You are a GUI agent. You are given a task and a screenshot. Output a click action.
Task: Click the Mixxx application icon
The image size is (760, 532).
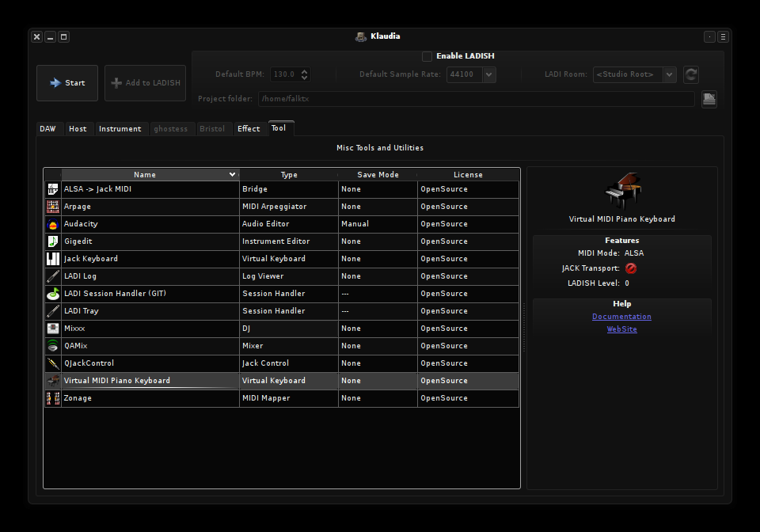click(x=53, y=329)
